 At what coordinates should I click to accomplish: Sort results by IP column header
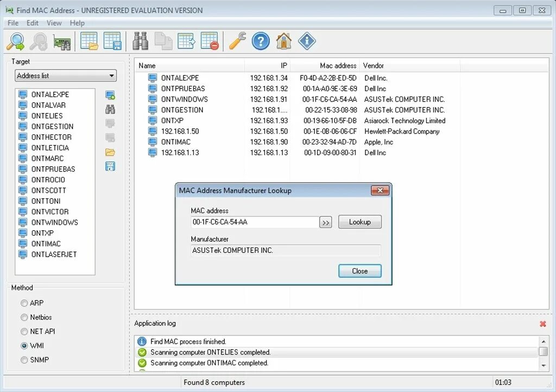pos(267,66)
